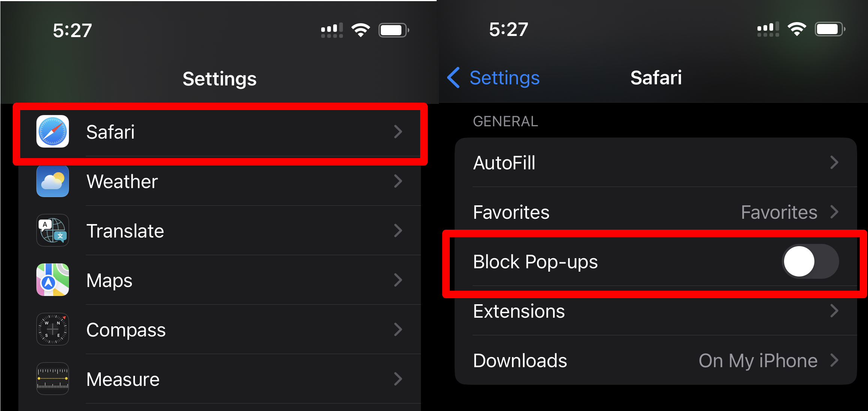Tap the Compass app icon
868x411 pixels.
[x=52, y=329]
